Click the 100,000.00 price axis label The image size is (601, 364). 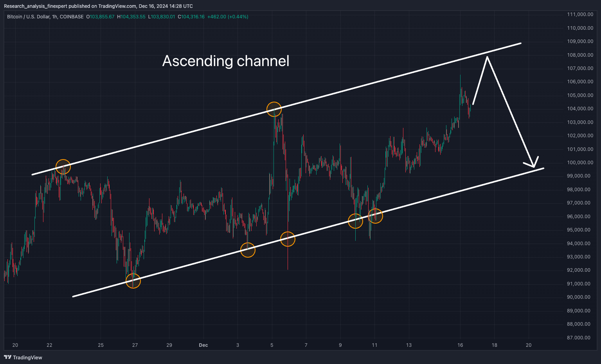click(x=580, y=163)
